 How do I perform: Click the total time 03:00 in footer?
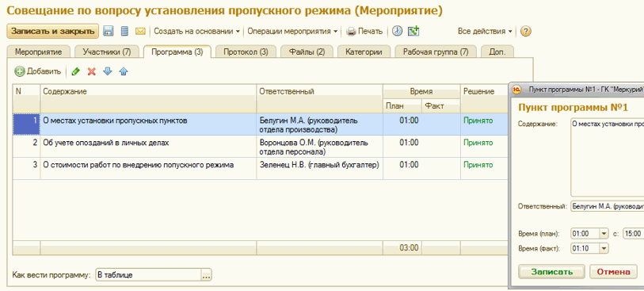point(409,248)
